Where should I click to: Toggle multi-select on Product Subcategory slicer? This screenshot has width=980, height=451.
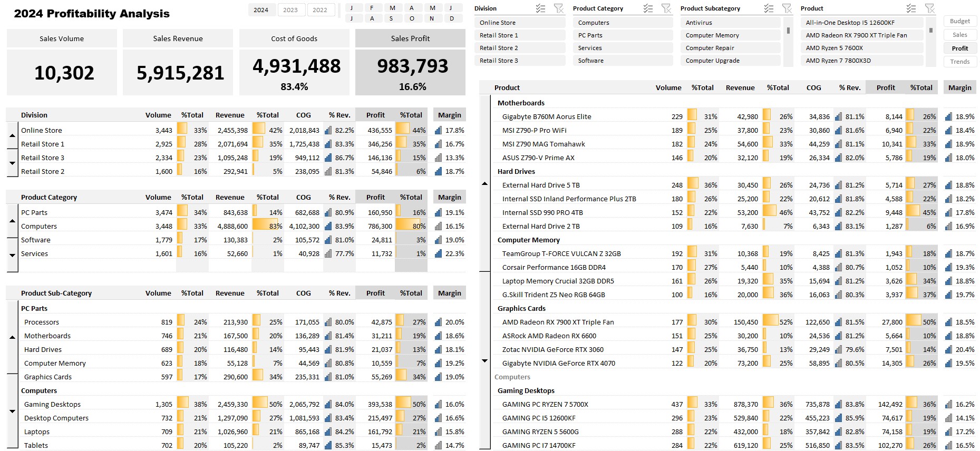pyautogui.click(x=769, y=8)
